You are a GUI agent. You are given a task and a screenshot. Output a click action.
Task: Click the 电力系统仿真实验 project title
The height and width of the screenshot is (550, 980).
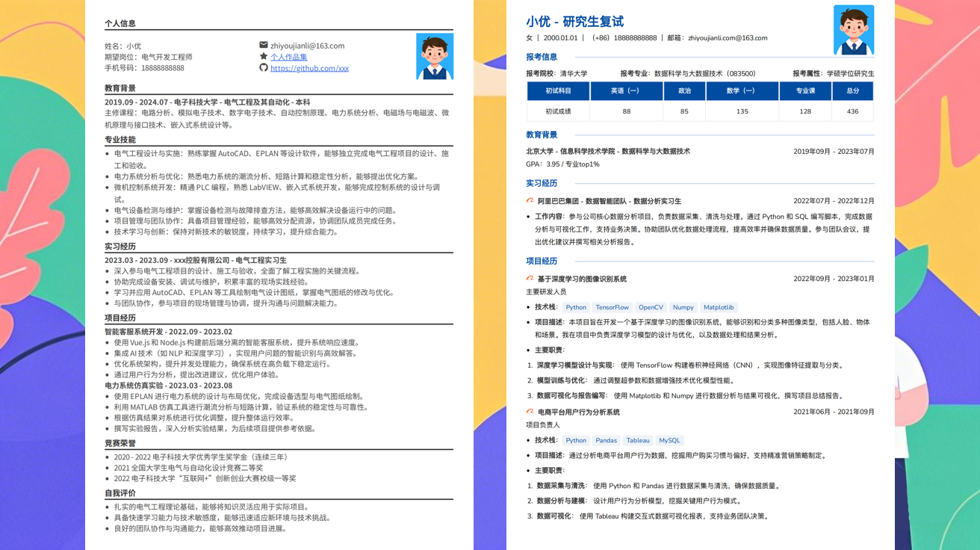tap(169, 386)
